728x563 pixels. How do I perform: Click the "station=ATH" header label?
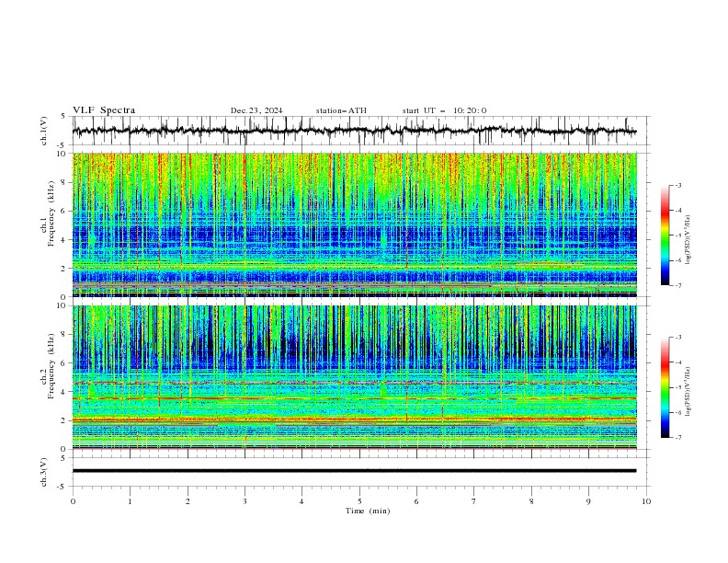(341, 110)
